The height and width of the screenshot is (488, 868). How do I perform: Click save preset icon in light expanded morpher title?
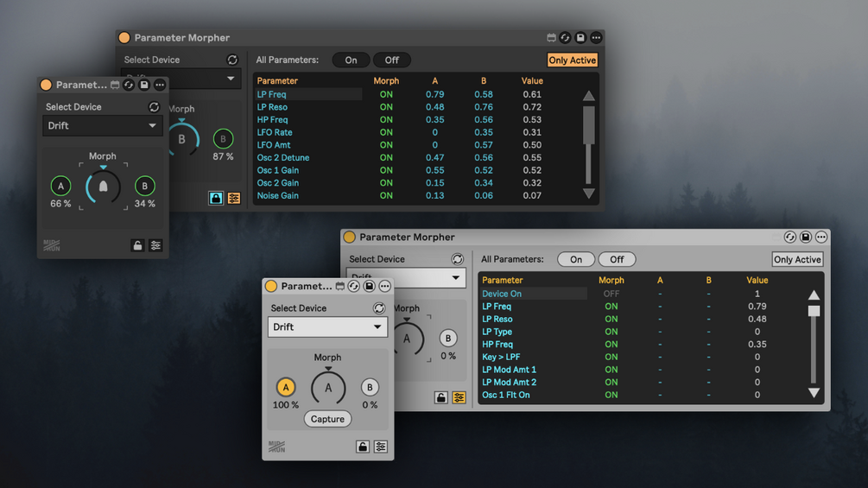pyautogui.click(x=806, y=237)
